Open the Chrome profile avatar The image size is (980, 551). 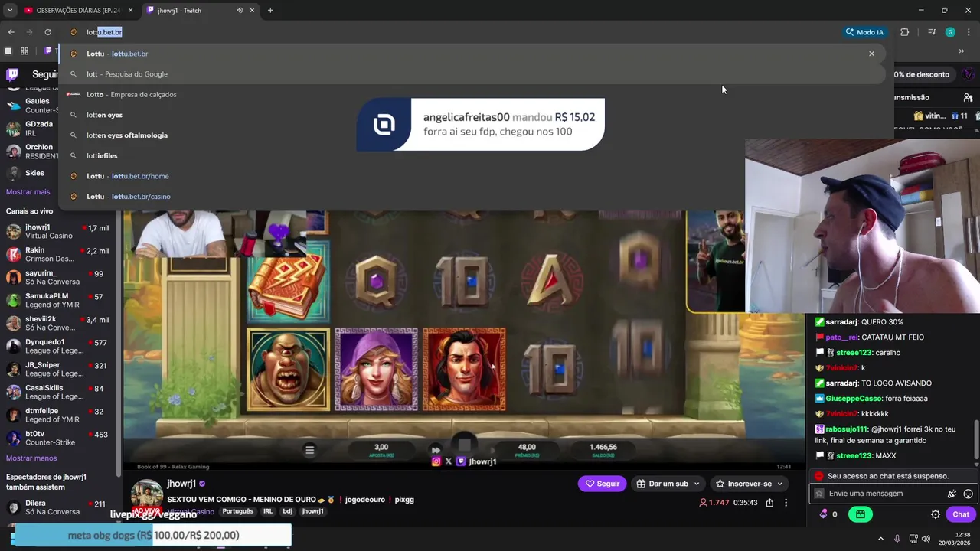point(950,32)
